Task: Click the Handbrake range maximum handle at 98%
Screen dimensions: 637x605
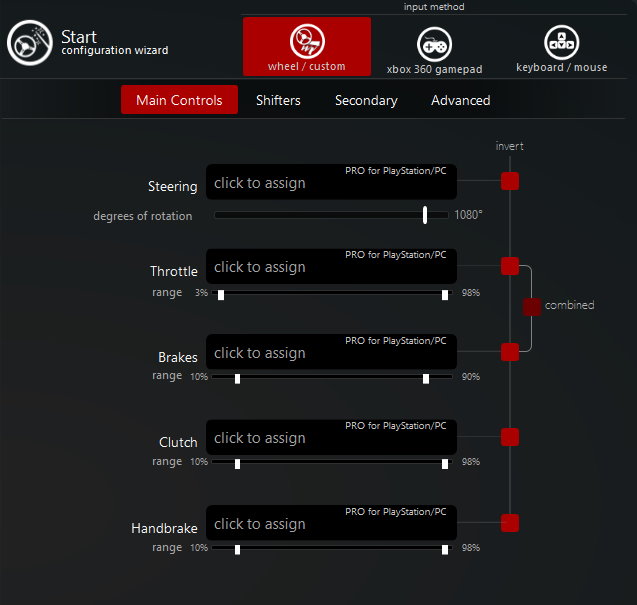Action: click(445, 550)
